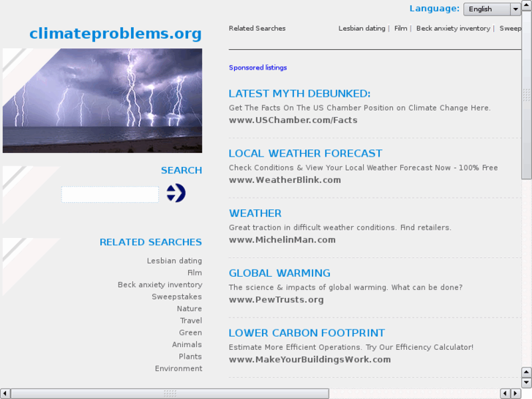The height and width of the screenshot is (399, 532).
Task: Select Plants in the sidebar list
Action: (x=190, y=357)
